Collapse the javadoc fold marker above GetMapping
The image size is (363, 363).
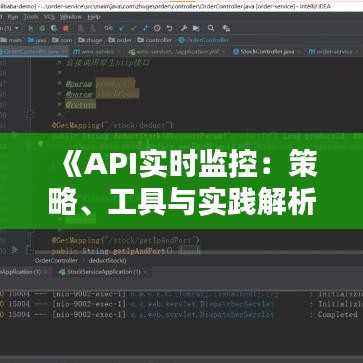pos(30,115)
